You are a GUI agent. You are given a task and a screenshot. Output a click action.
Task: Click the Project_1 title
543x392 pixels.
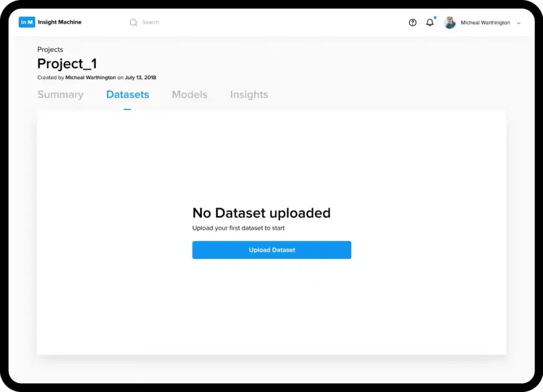tap(67, 64)
